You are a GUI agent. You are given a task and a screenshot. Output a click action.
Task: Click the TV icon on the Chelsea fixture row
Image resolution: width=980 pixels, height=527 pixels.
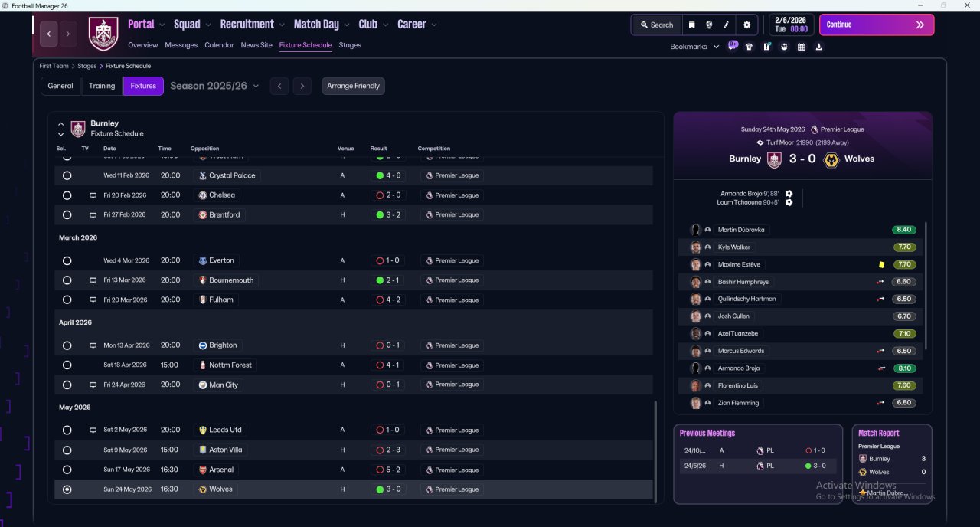(x=93, y=195)
